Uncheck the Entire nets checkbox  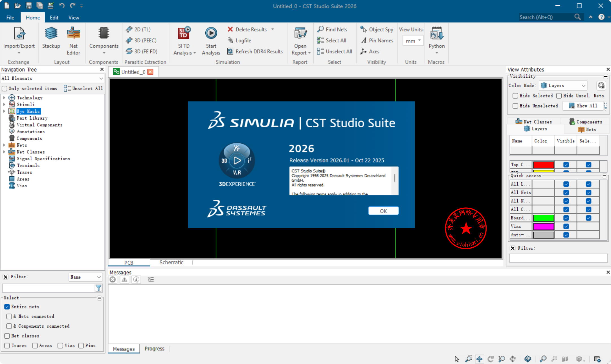(x=7, y=307)
